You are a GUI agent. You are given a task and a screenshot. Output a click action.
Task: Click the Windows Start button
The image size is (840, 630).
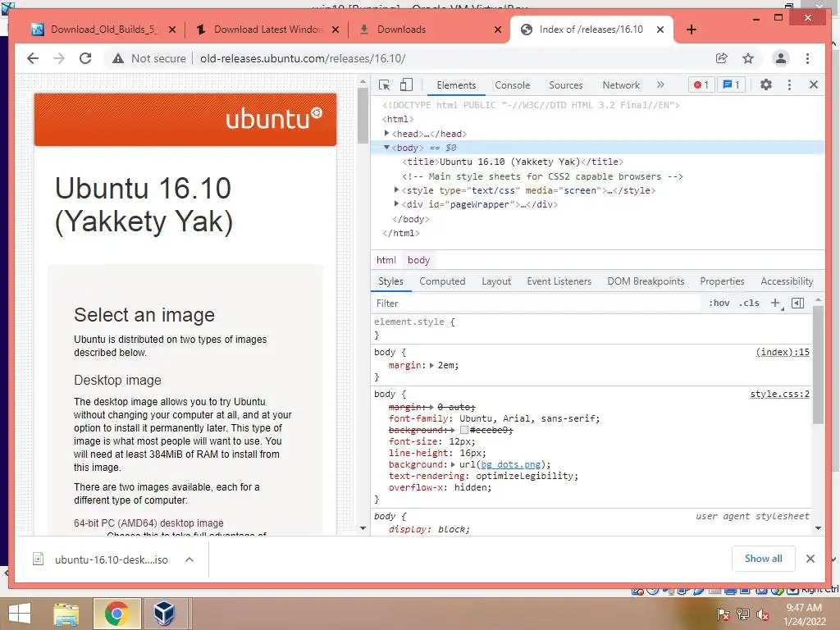pos(20,614)
